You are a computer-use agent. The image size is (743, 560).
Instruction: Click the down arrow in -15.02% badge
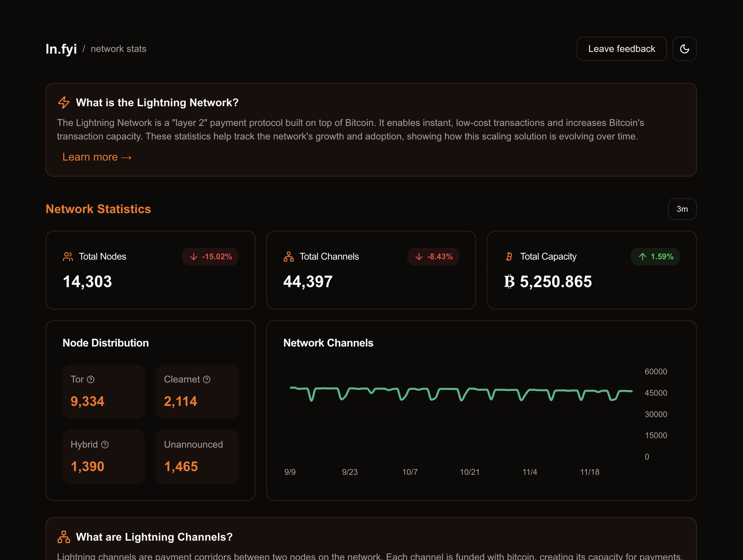click(194, 257)
